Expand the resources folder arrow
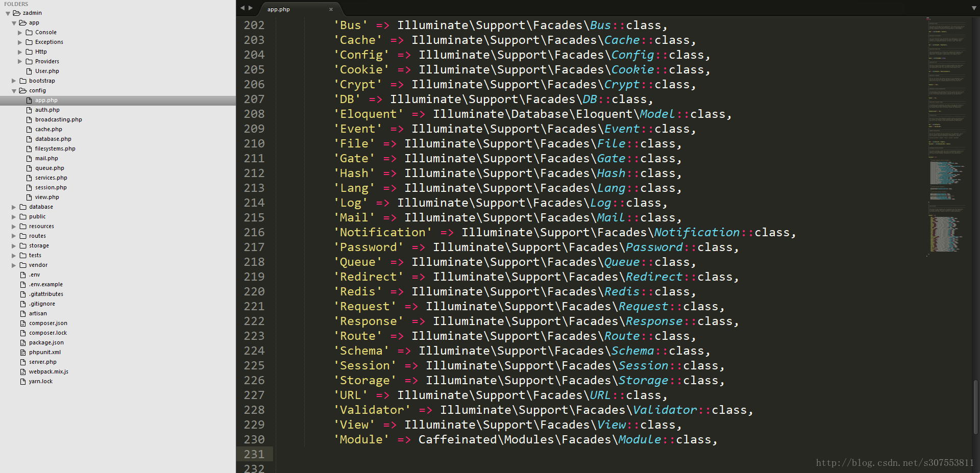This screenshot has width=980, height=473. point(14,227)
